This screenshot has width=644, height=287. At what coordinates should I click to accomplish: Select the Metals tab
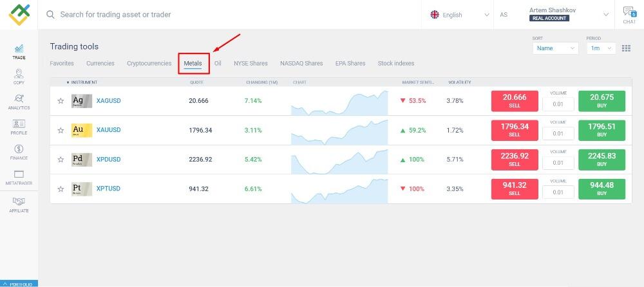(193, 64)
